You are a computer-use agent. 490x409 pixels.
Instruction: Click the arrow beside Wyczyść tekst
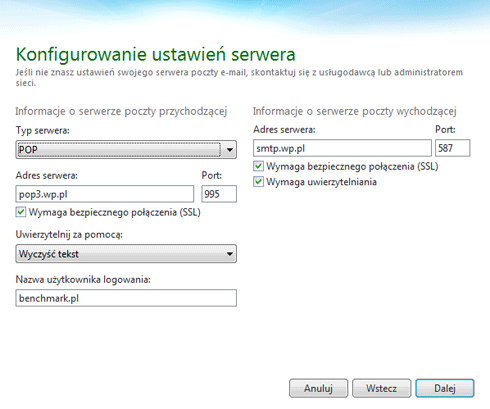[229, 254]
